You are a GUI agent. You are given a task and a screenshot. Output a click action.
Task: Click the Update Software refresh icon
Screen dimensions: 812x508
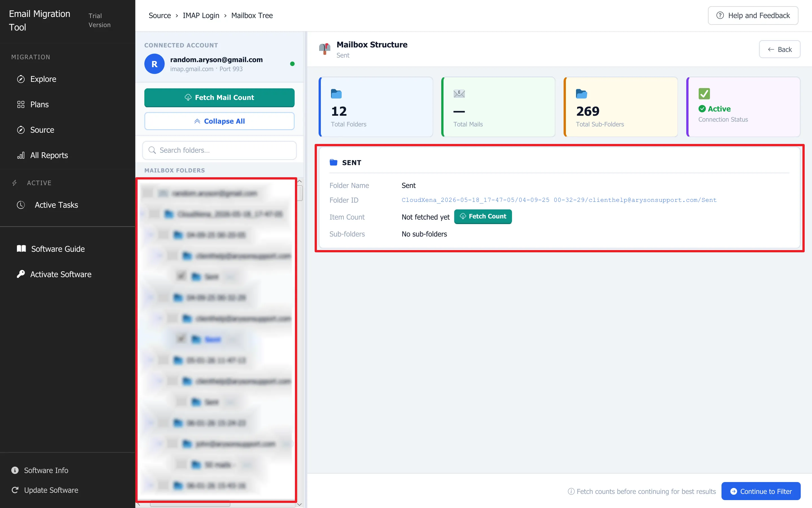[15, 490]
